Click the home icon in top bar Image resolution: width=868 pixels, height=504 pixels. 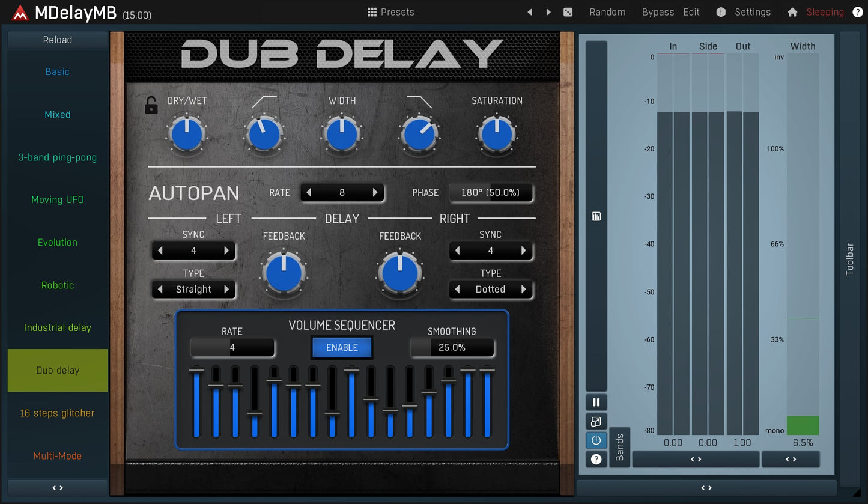pyautogui.click(x=792, y=12)
